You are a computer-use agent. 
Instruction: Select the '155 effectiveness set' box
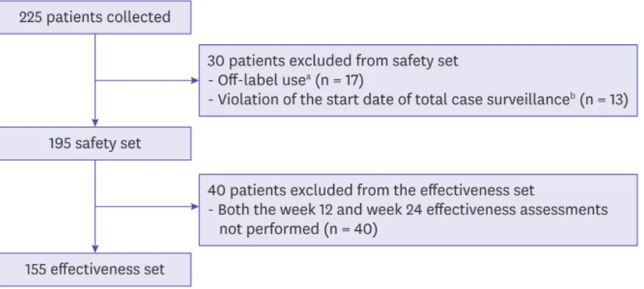95,270
